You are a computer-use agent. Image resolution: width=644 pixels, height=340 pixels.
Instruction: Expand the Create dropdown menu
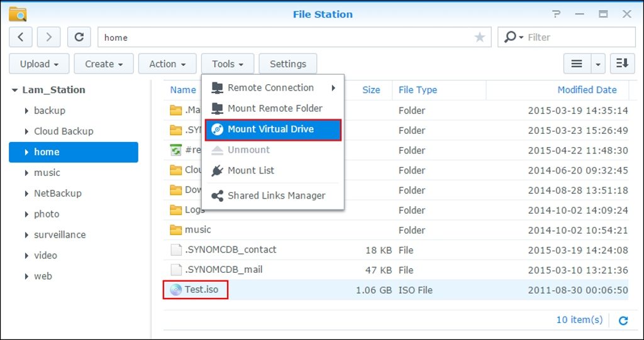(x=104, y=63)
